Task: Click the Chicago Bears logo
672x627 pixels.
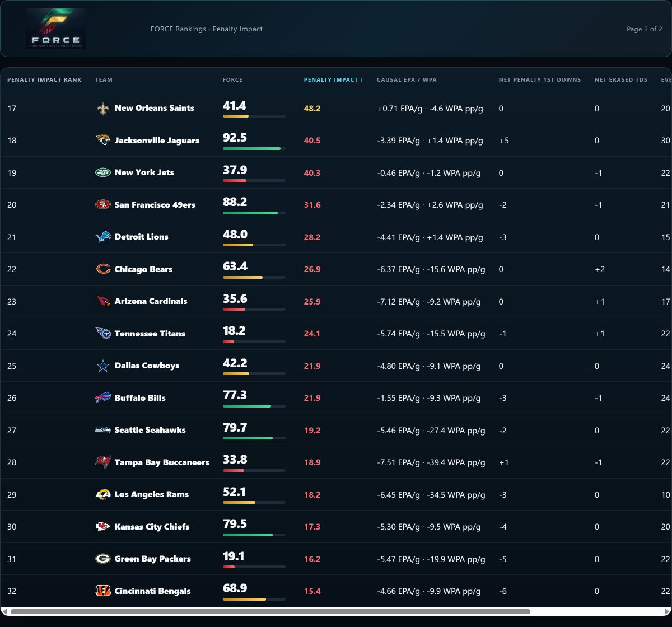Action: (x=103, y=269)
